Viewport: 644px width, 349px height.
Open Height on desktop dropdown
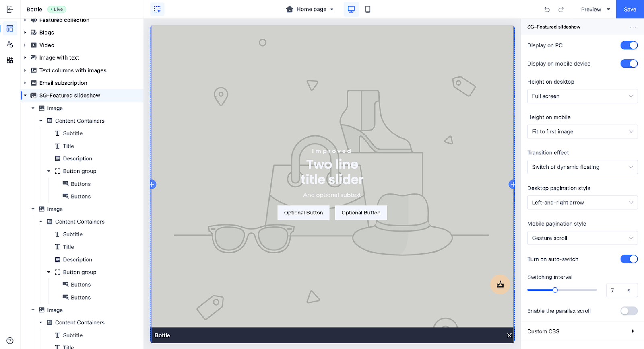pos(582,96)
